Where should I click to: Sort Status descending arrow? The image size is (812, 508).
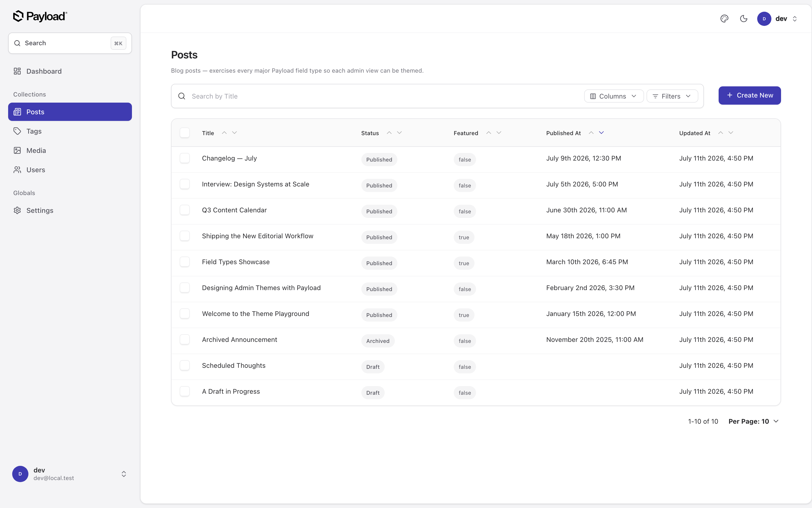(x=399, y=133)
